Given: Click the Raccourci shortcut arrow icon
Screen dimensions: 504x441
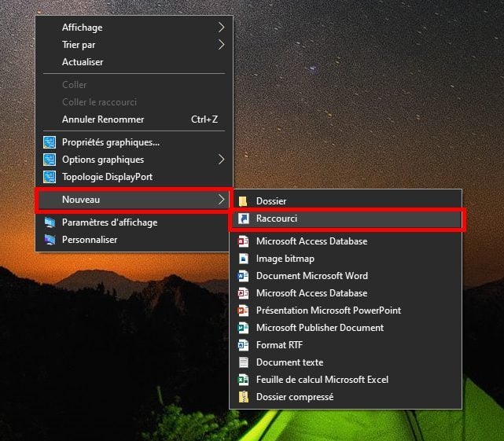Looking at the screenshot, I should (243, 219).
